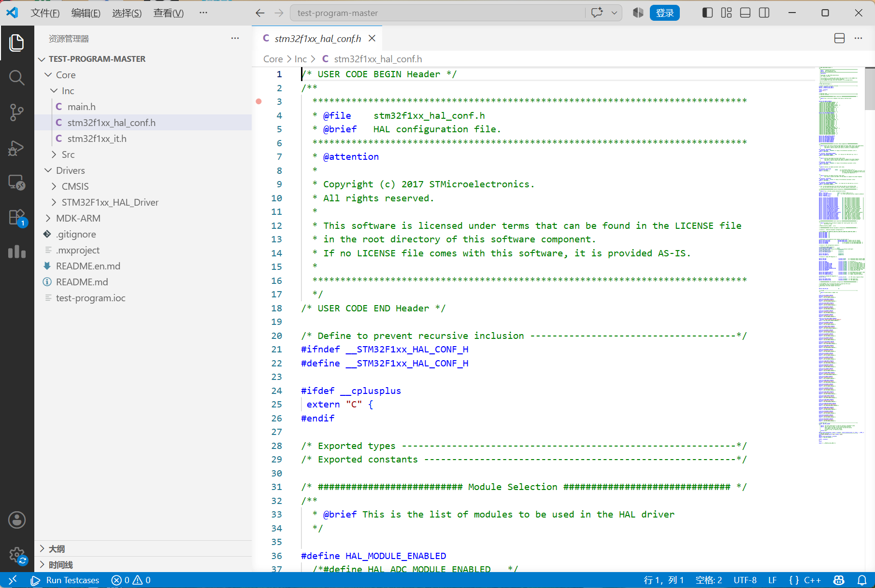Open Source Control view
Viewport: 875px width, 588px height.
(x=17, y=112)
